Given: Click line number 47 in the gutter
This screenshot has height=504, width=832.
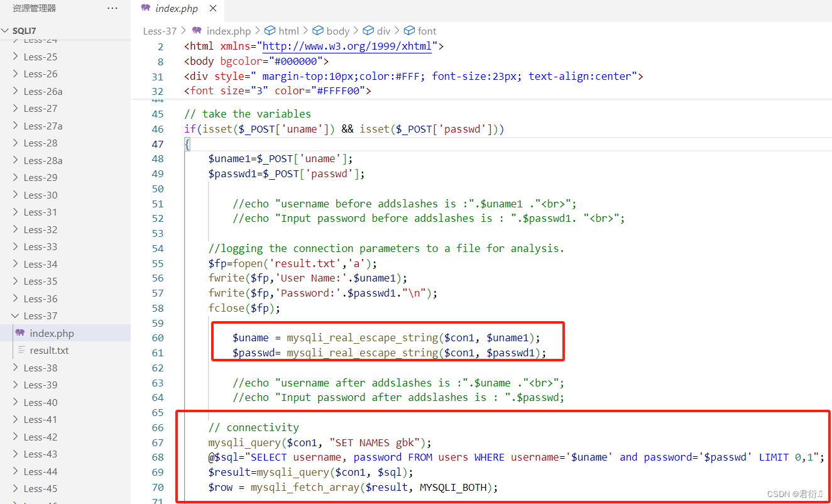Looking at the screenshot, I should [x=157, y=144].
